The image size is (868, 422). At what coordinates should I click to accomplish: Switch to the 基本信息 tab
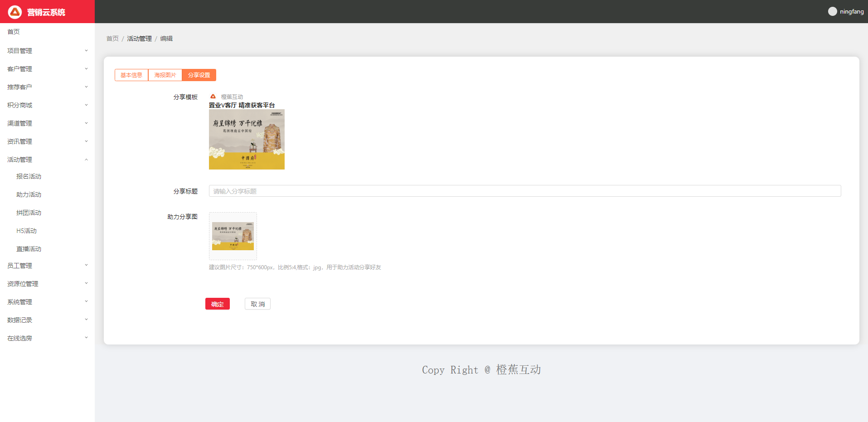(x=131, y=75)
